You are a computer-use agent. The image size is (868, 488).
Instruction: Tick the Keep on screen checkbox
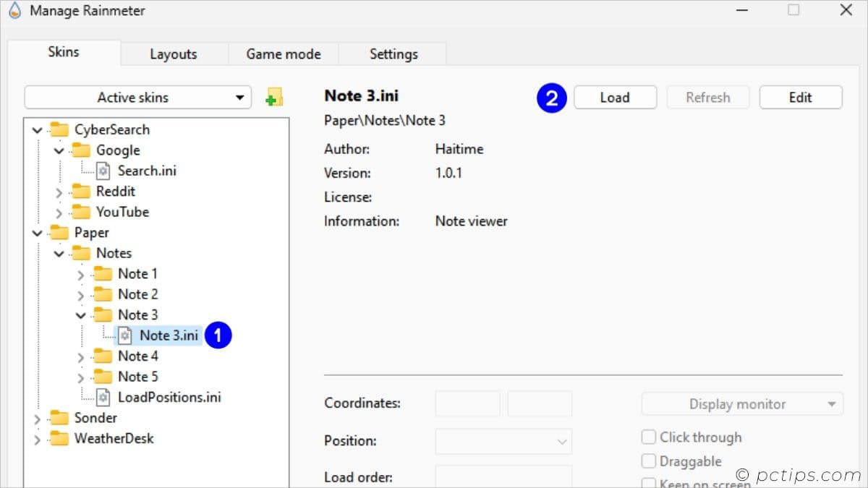[x=649, y=484]
